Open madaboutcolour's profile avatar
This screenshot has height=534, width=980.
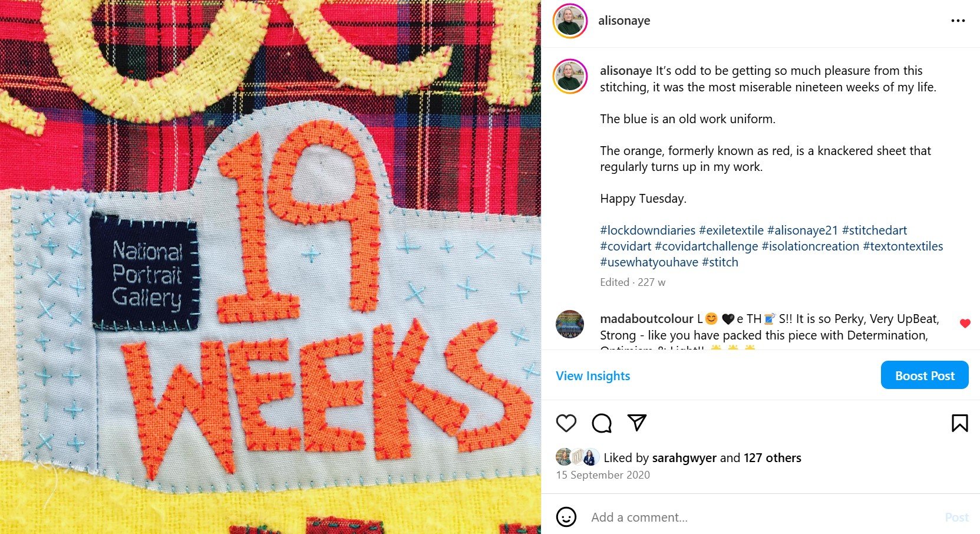(x=570, y=324)
